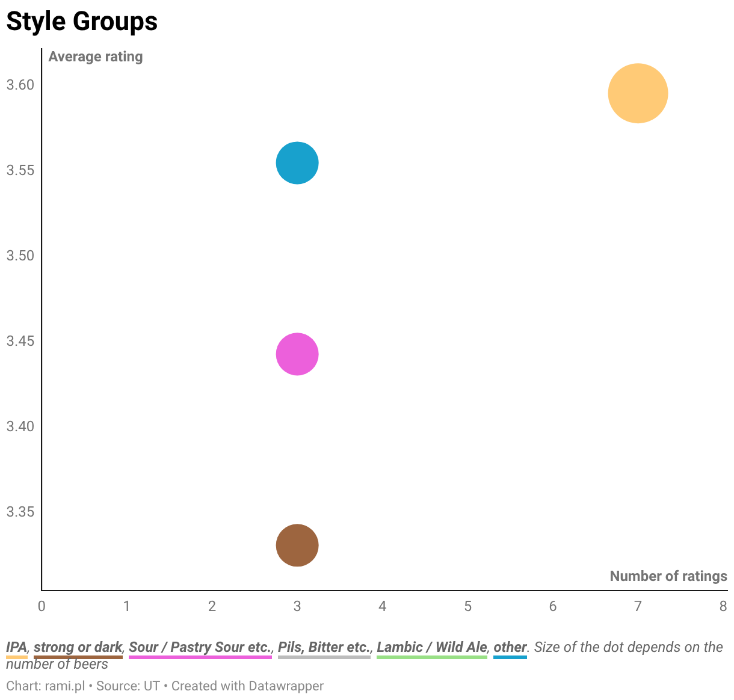Image resolution: width=734 pixels, height=700 pixels.
Task: Select the pink Sour bubble
Action: click(x=297, y=354)
